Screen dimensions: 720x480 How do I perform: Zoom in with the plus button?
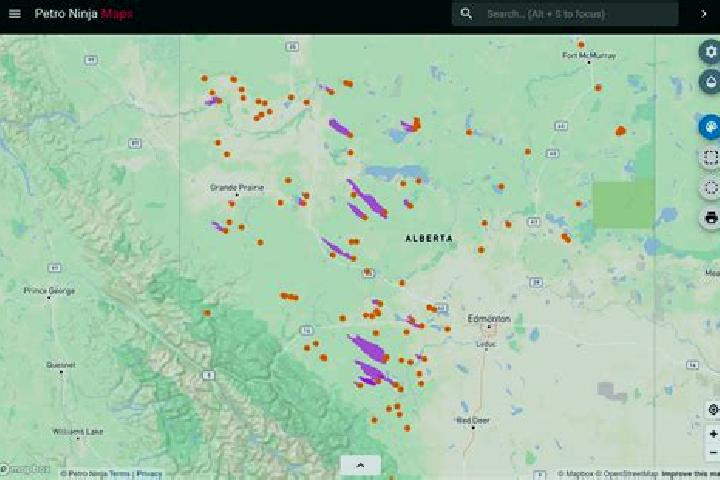pyautogui.click(x=713, y=434)
